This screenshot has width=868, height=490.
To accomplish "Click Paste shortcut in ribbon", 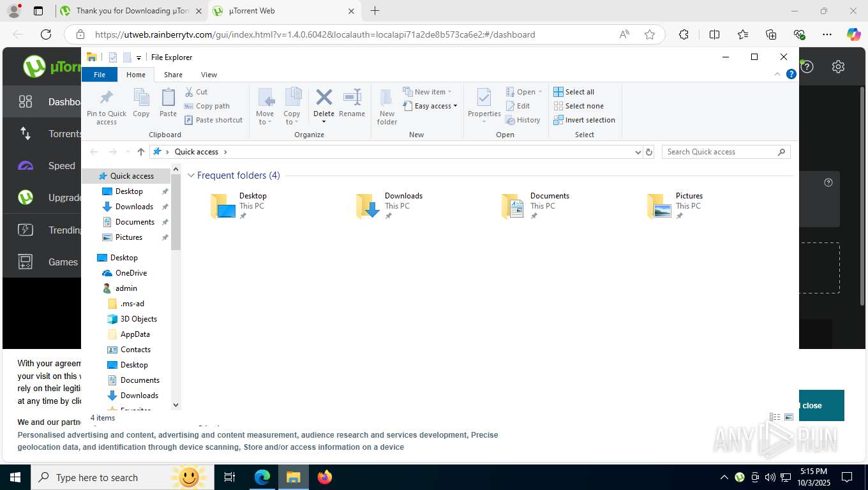I will click(213, 120).
